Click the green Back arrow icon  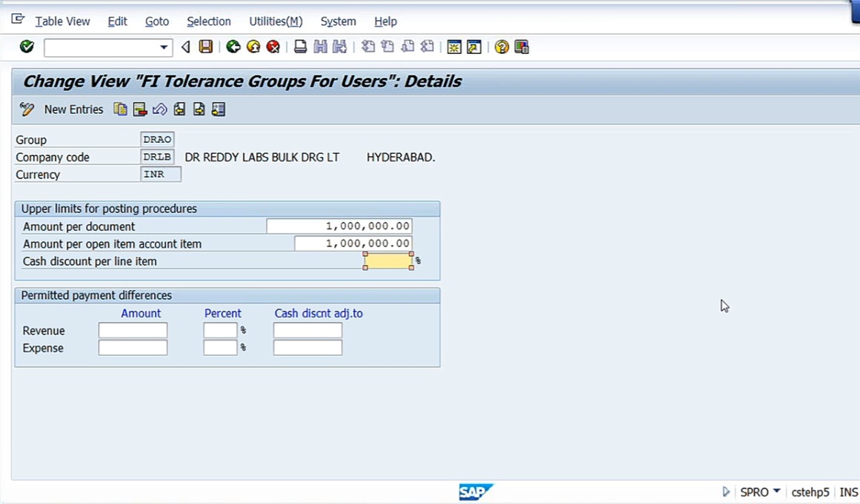[x=233, y=47]
